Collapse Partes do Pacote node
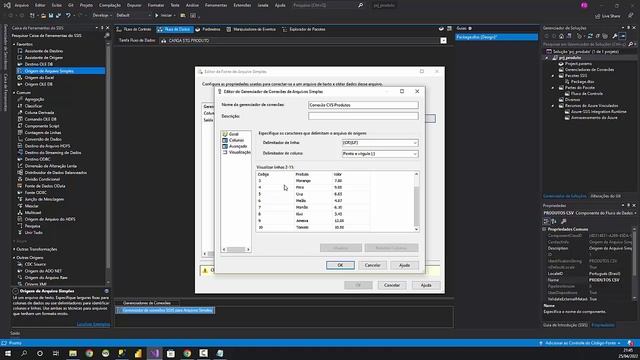Viewport: 640px width, 360px height. coord(553,88)
